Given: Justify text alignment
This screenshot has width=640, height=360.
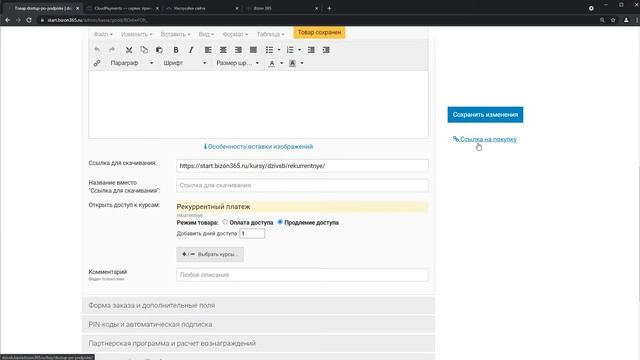Looking at the screenshot, I should click(x=253, y=50).
